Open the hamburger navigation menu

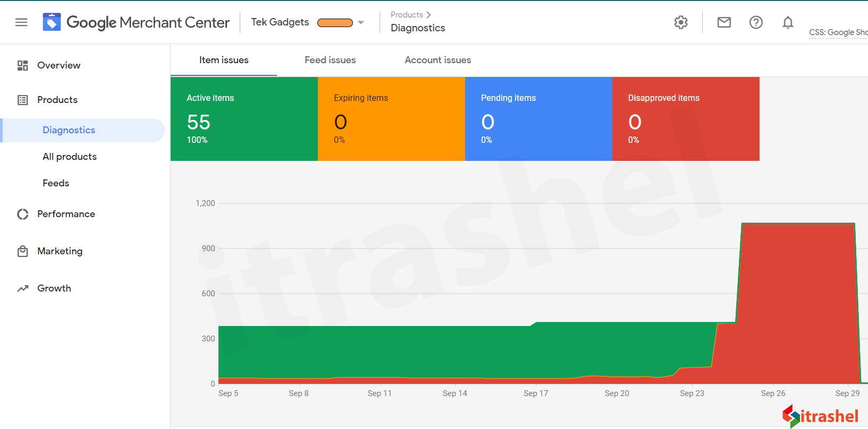coord(21,22)
